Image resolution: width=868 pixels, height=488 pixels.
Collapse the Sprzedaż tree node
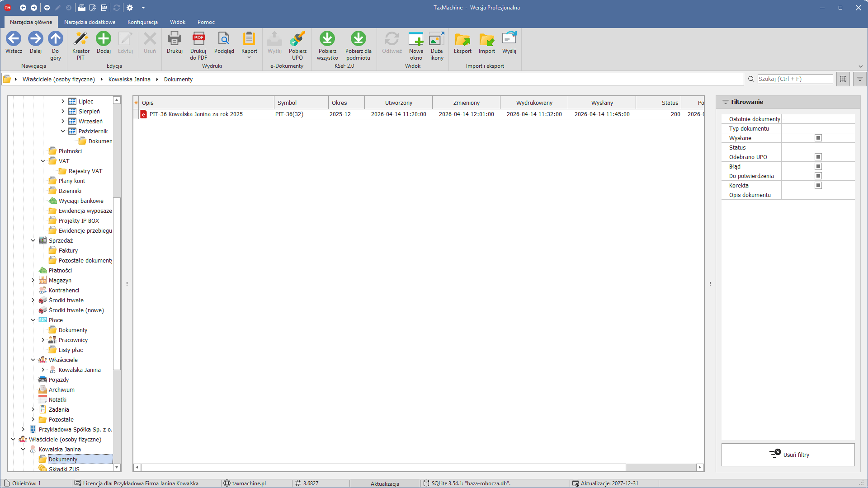[33, 240]
